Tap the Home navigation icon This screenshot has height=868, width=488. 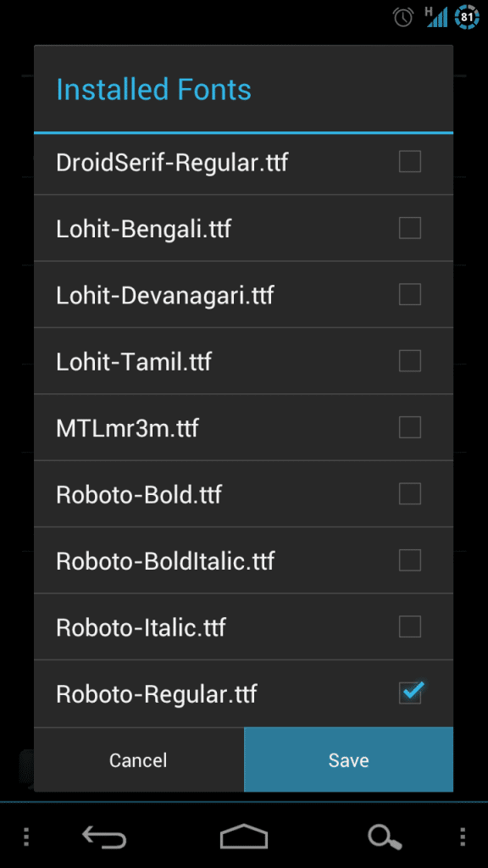(243, 835)
